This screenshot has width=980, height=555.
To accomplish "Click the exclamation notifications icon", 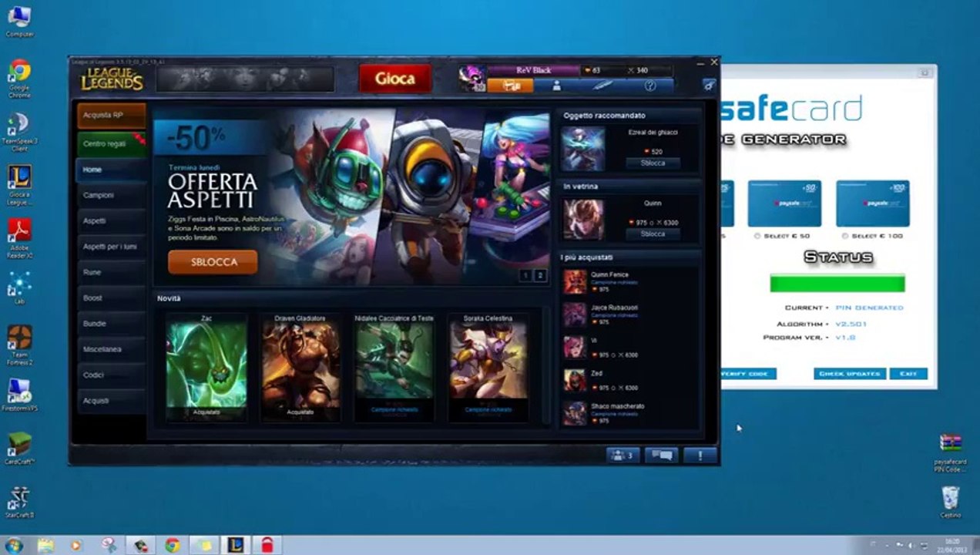I will click(700, 456).
